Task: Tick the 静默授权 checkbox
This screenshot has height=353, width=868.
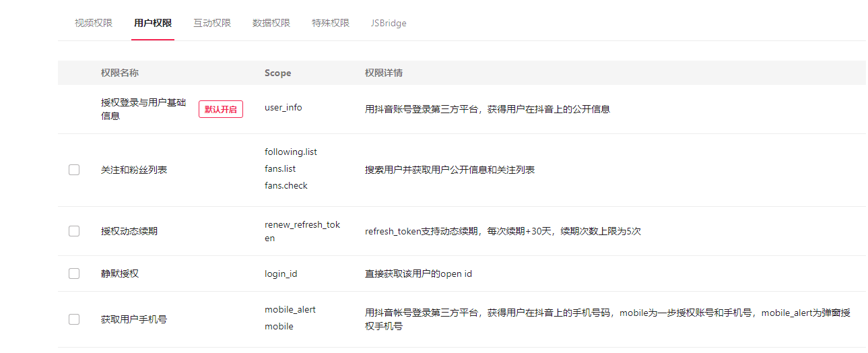Action: (74, 274)
